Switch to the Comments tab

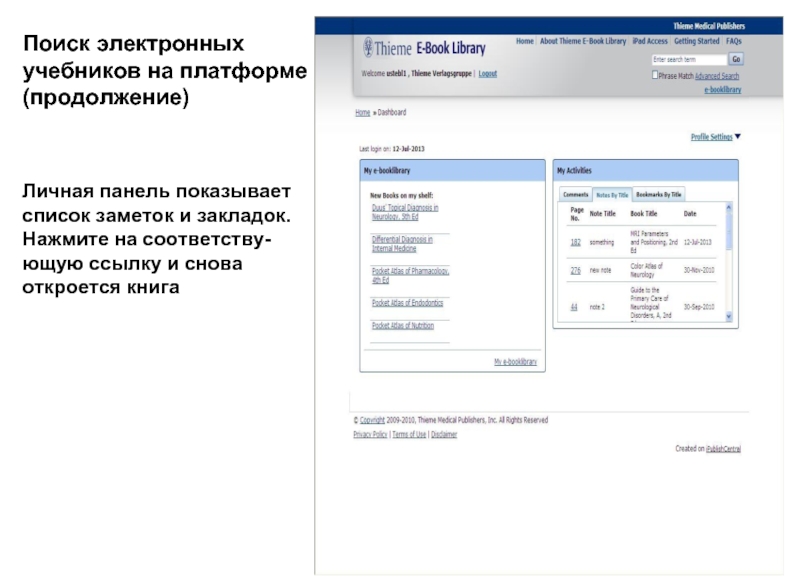coord(576,194)
